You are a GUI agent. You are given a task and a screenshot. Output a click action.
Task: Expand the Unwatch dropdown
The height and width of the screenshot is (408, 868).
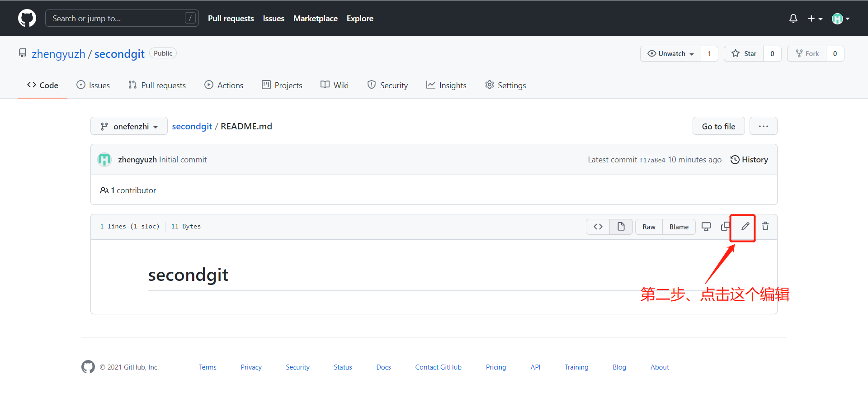click(671, 53)
